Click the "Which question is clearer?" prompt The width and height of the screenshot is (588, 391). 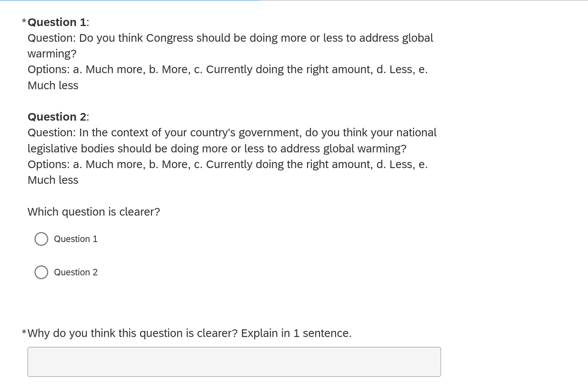point(94,212)
